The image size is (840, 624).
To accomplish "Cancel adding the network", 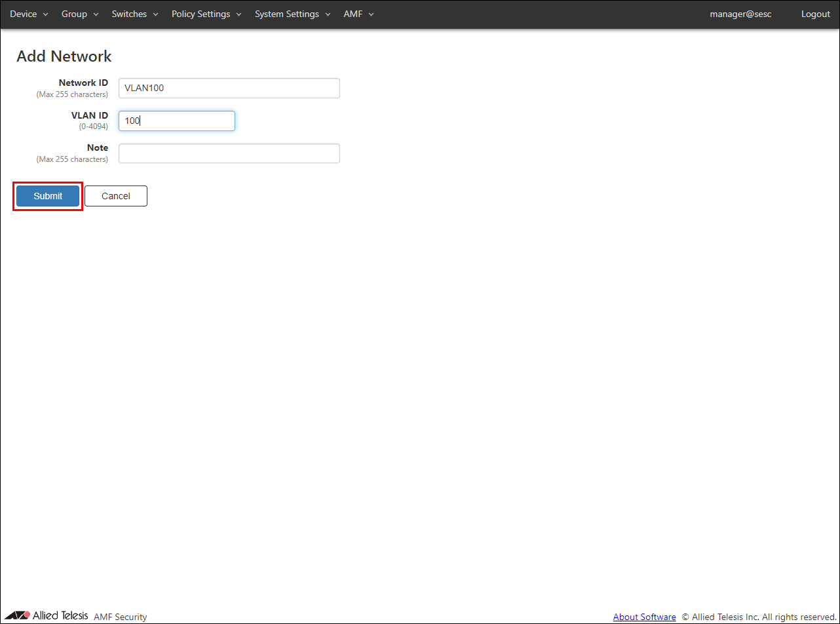I will coord(116,196).
